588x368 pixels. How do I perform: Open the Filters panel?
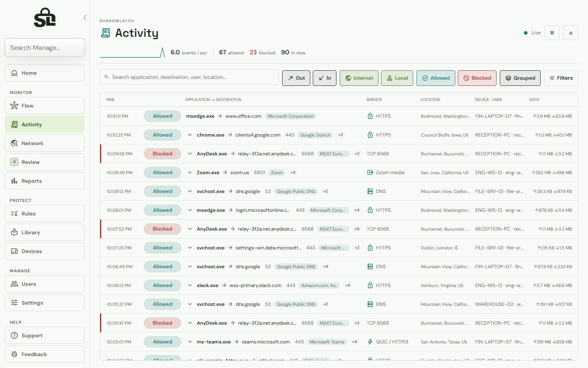coord(561,78)
